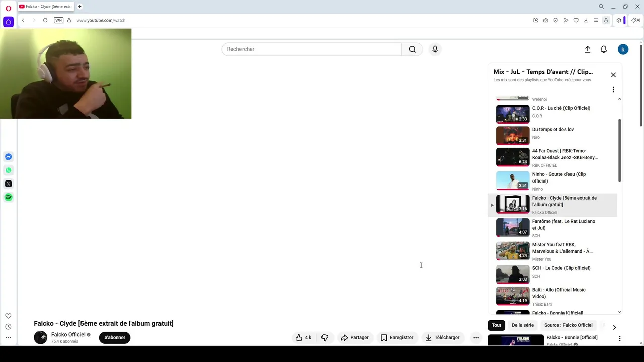Go back to previous page
Screen dimensions: 644x362
(23, 20)
